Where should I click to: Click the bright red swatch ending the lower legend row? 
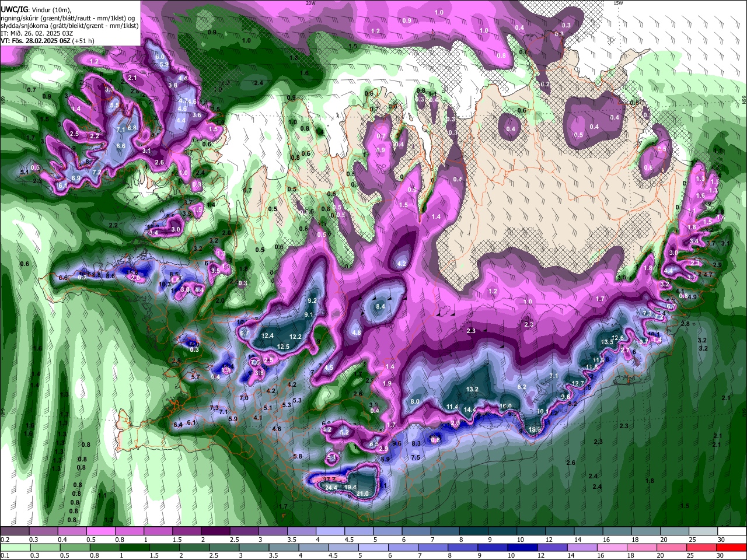(x=731, y=547)
